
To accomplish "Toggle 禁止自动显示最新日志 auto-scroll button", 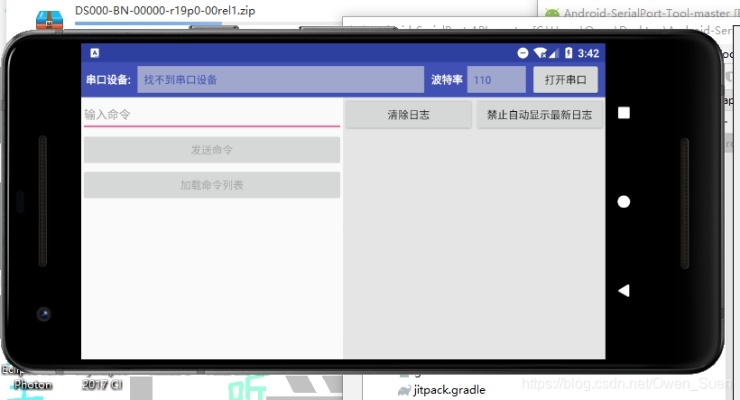I will pos(540,115).
